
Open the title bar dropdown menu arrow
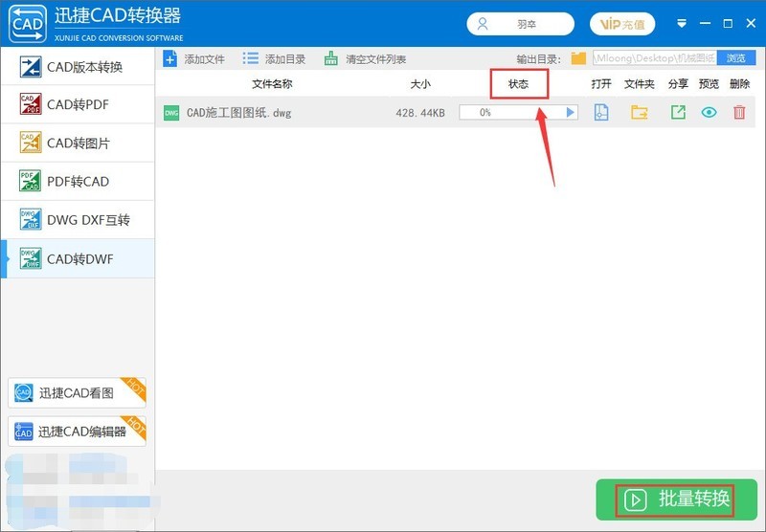[682, 23]
